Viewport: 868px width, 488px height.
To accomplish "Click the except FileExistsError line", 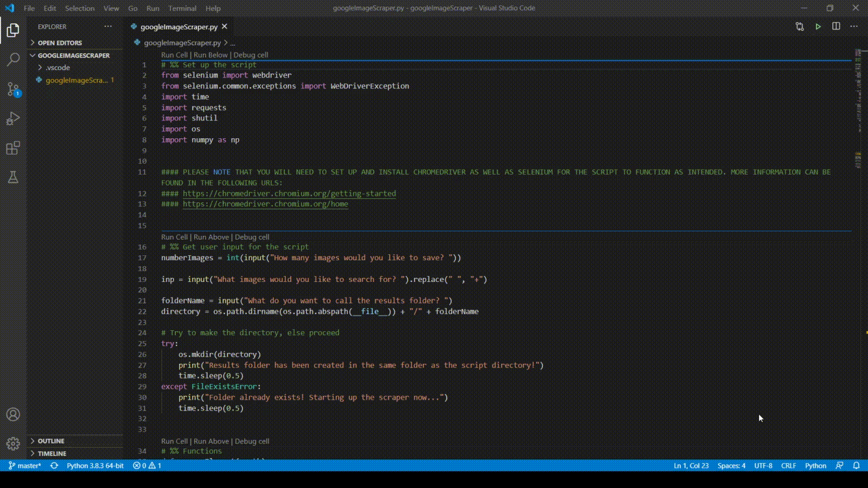I will [x=211, y=387].
